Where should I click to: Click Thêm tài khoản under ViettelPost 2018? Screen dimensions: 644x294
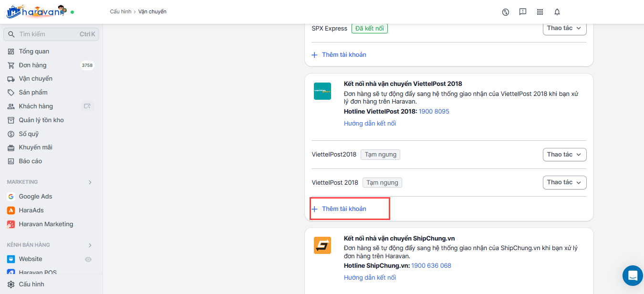point(339,209)
